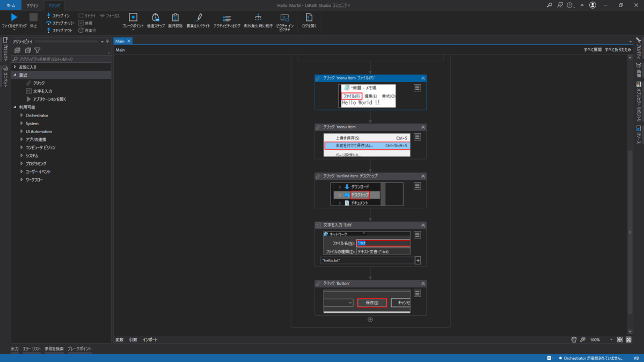
Task: Collapse the クリック 'menu item ファイル(F)' activity
Action: point(423,78)
